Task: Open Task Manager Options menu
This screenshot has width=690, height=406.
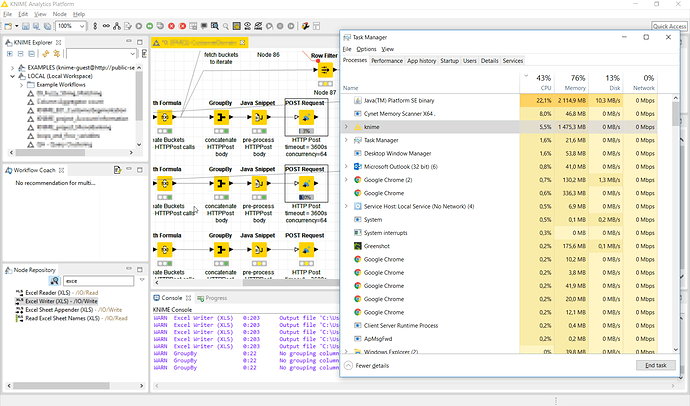Action: (366, 49)
